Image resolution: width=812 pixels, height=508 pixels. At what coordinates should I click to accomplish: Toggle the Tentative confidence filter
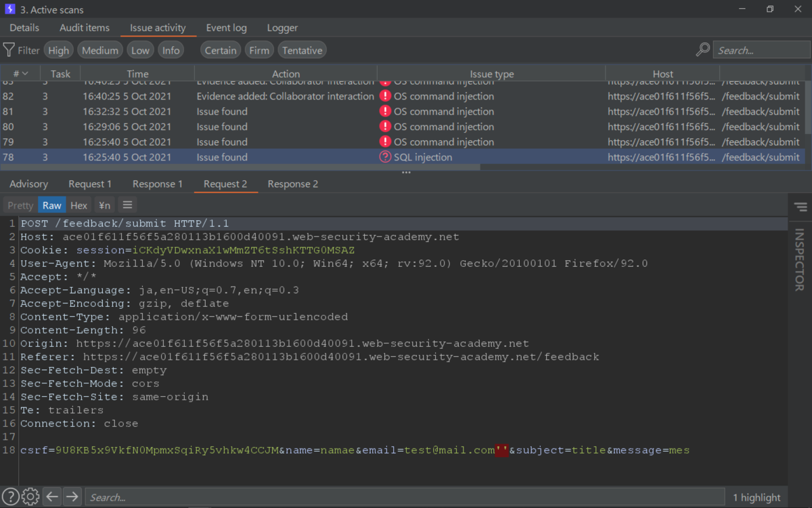[x=302, y=50]
